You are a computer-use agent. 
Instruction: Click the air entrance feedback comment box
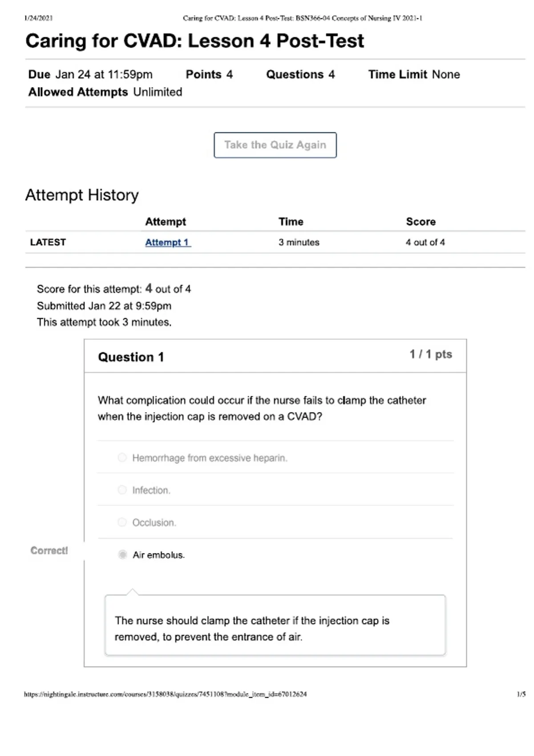pyautogui.click(x=275, y=625)
